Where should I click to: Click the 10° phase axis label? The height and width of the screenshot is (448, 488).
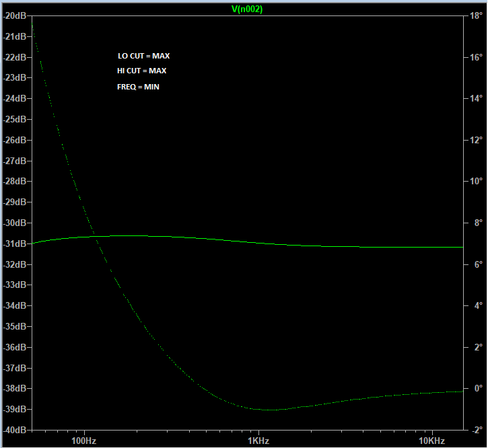(477, 182)
